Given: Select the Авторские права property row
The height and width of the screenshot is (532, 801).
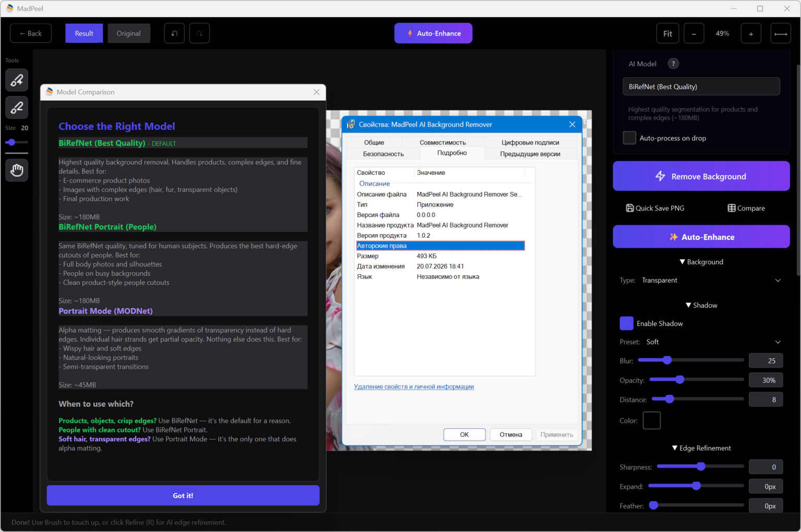Looking at the screenshot, I should pos(440,246).
